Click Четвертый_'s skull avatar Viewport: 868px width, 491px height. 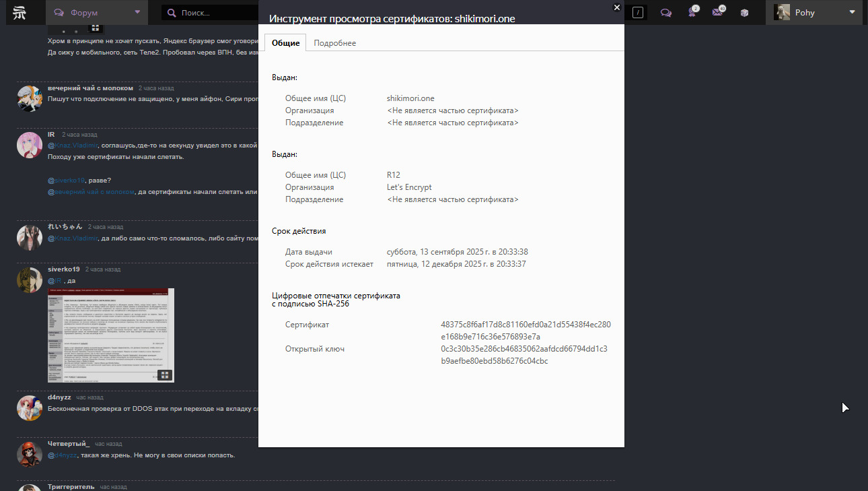tap(30, 455)
